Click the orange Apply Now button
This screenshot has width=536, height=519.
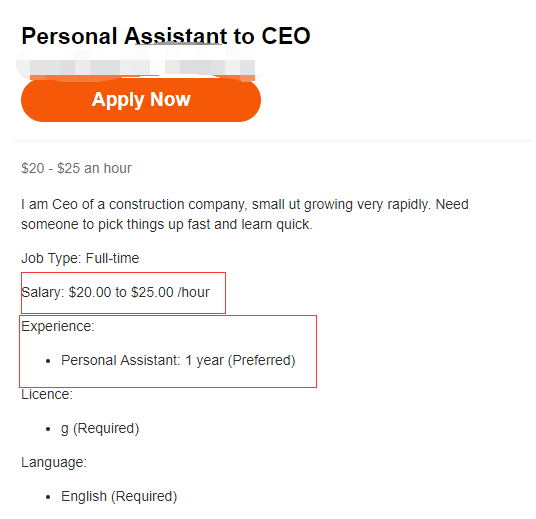[x=141, y=100]
